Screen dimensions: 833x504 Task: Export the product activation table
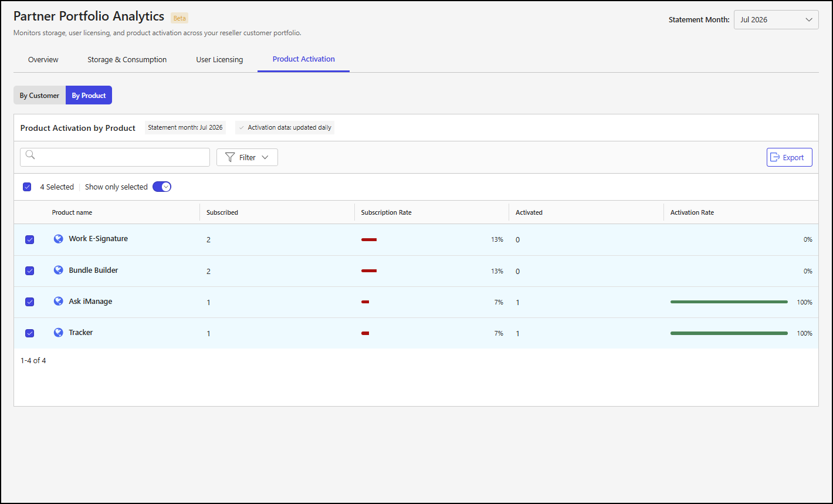790,157
